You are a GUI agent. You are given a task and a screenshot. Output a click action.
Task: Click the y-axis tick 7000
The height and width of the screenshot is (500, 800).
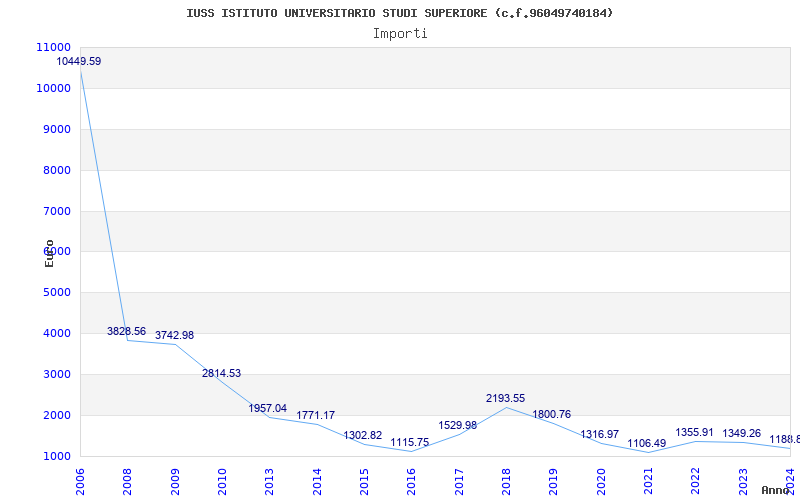point(57,211)
